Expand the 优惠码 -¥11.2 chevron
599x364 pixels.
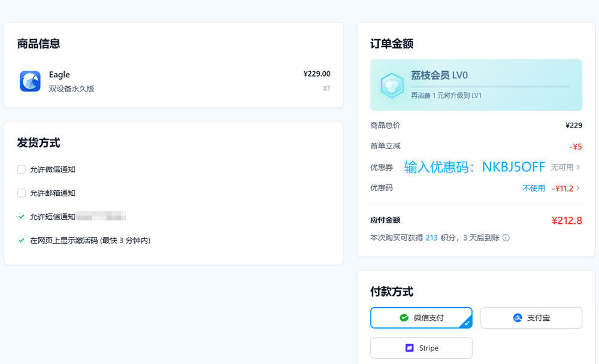coord(578,189)
